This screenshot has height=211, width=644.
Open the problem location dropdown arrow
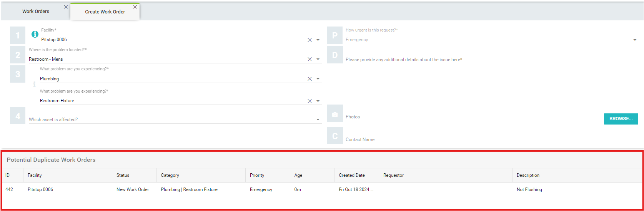pos(318,59)
